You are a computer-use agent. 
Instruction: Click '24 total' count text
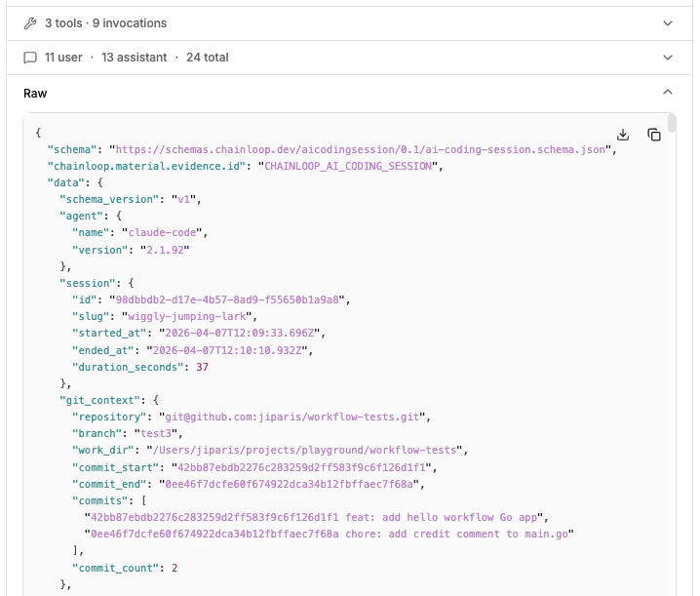click(207, 58)
